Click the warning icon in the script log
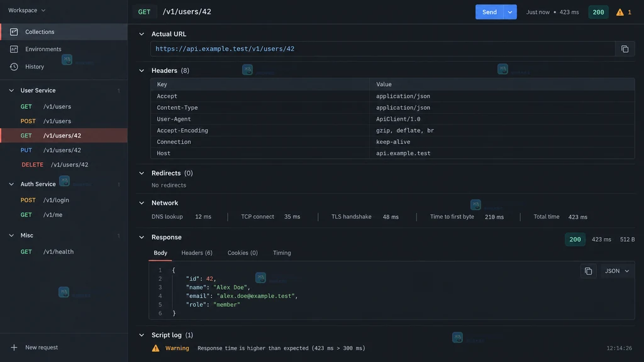Screen dimensions: 644x362 coord(156,348)
